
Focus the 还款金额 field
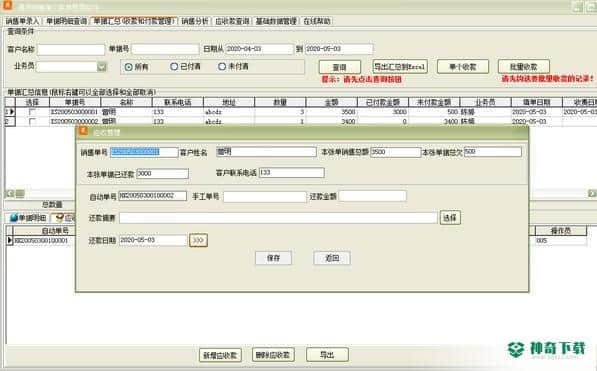click(372, 196)
